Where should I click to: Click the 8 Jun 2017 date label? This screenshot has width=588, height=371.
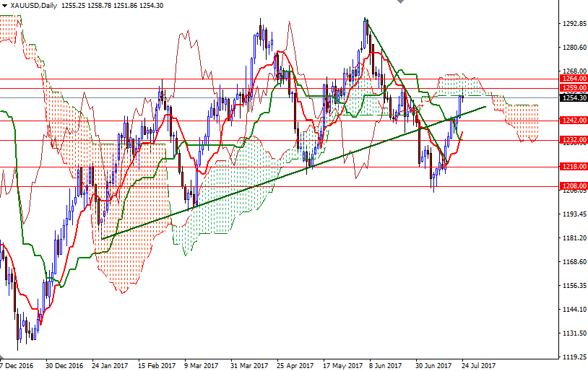tap(385, 365)
